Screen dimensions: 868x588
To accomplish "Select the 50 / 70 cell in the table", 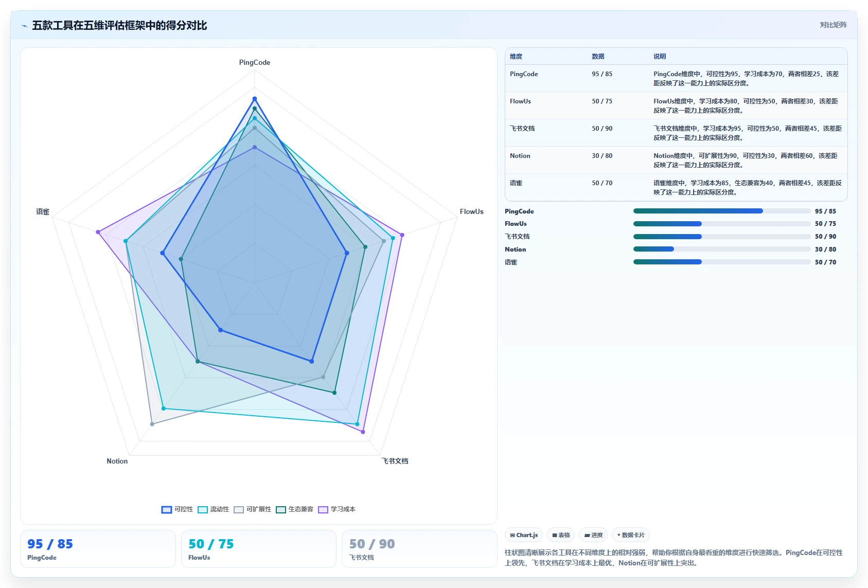I will pos(602,183).
